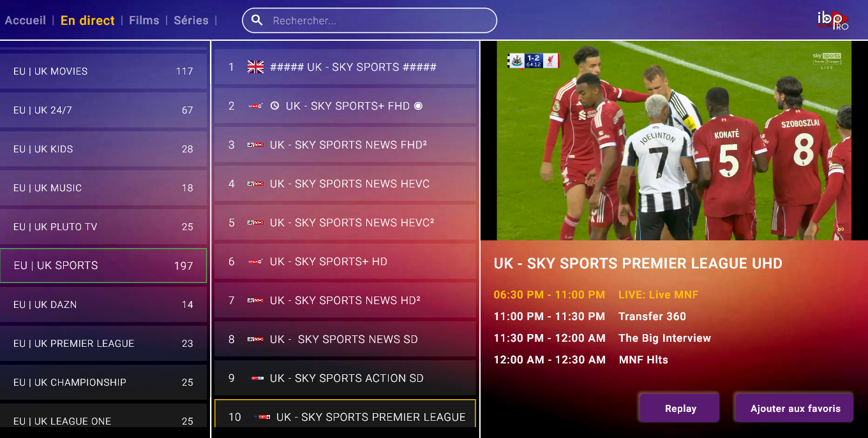Select the EU | UK DAZN category
This screenshot has height=438, width=868.
coord(103,305)
